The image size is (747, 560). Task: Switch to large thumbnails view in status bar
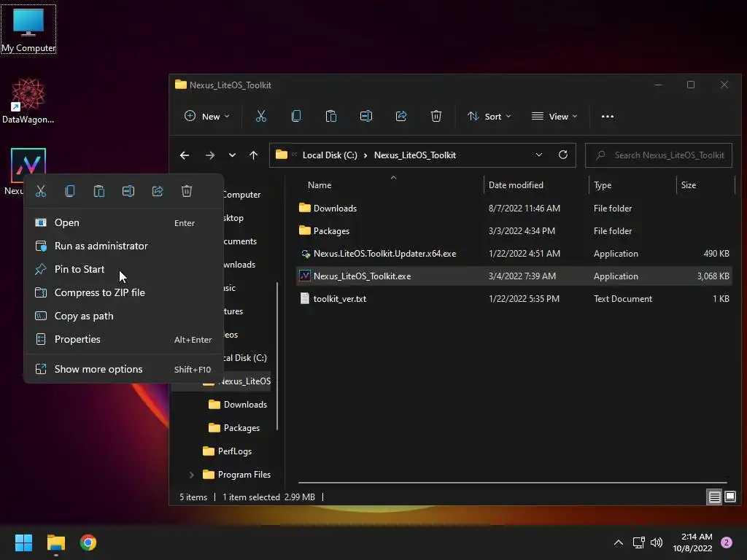click(729, 497)
